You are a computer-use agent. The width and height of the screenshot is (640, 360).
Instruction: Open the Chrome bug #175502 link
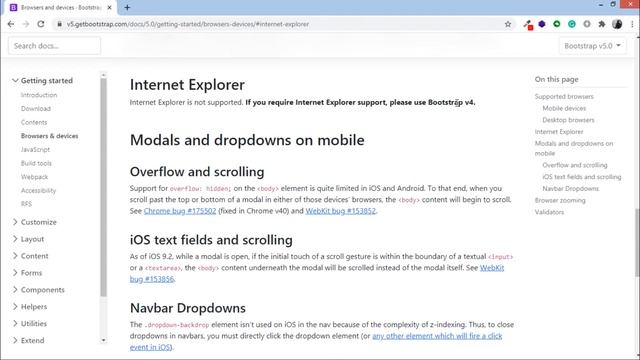pyautogui.click(x=180, y=211)
